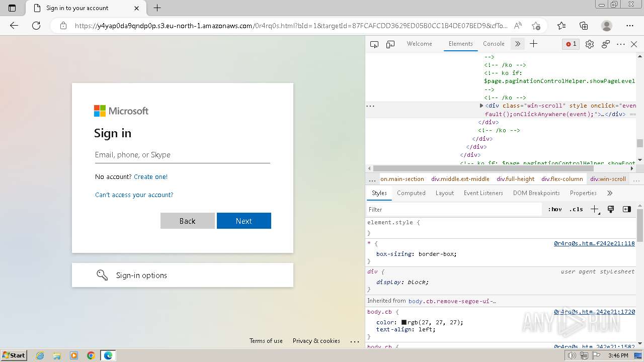Open Privacy & cookies link
Screen dimensions: 644x362
[316, 341]
